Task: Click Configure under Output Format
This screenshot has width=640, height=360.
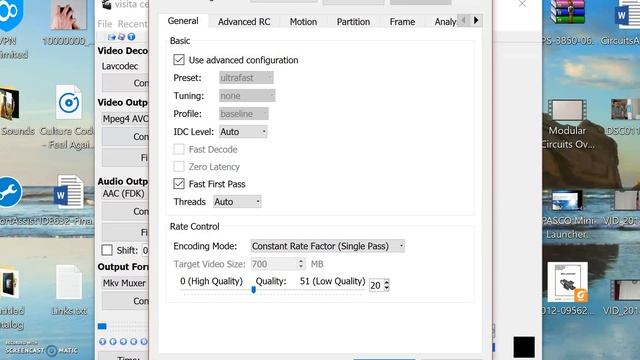Action: (125, 301)
